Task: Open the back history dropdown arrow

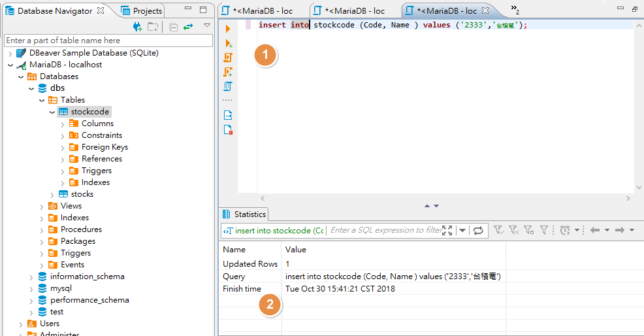Action: [607, 230]
